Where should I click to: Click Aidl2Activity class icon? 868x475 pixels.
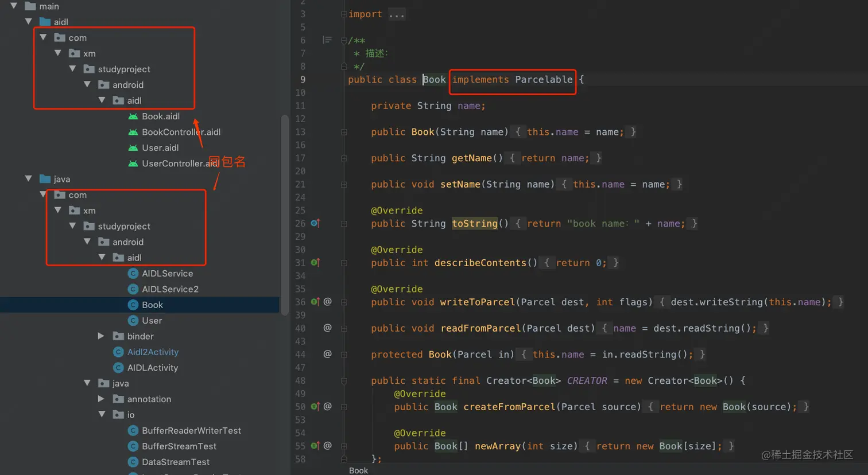(x=119, y=352)
